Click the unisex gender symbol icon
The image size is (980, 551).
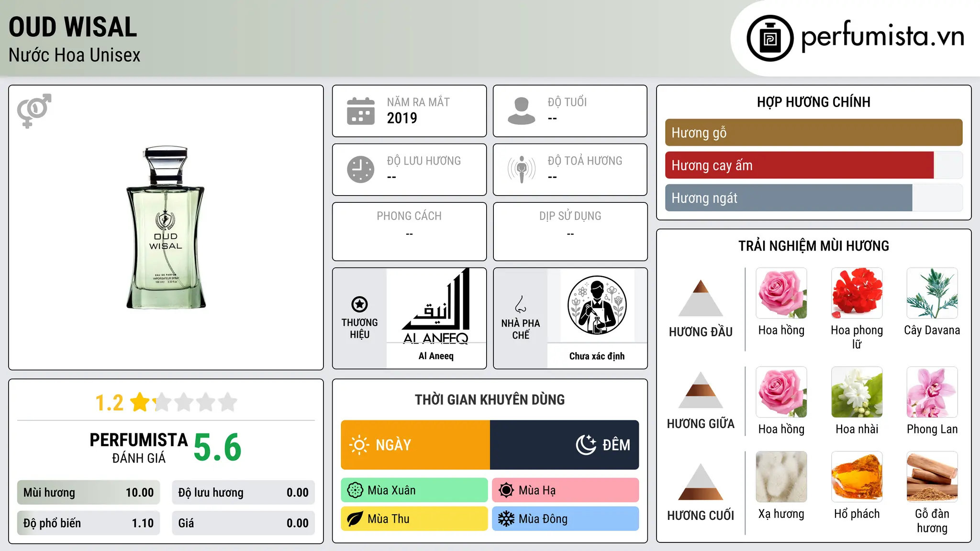click(x=34, y=110)
